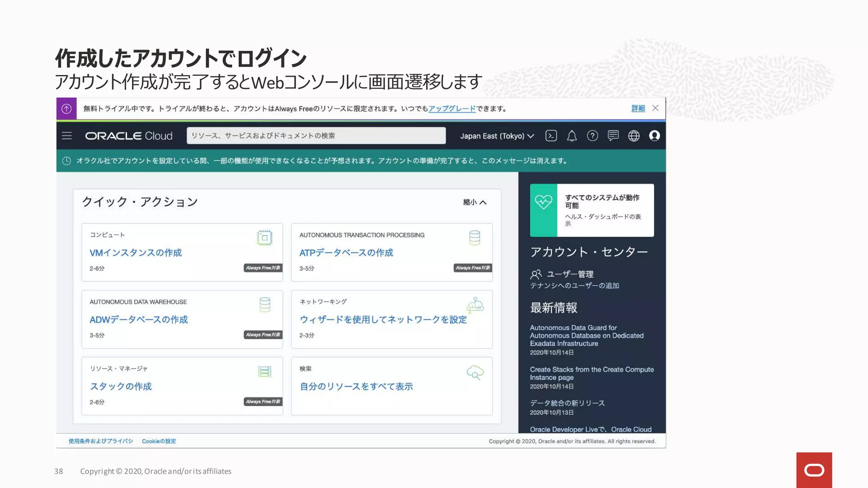Viewport: 868px width, 488px height.
Task: Open 使用条件およびプライバシ footer link
Action: 101,441
